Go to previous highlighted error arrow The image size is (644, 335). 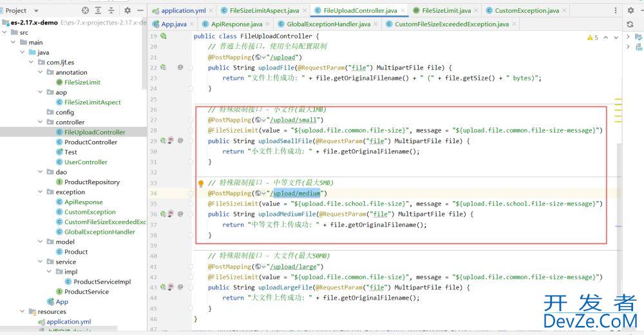click(605, 37)
